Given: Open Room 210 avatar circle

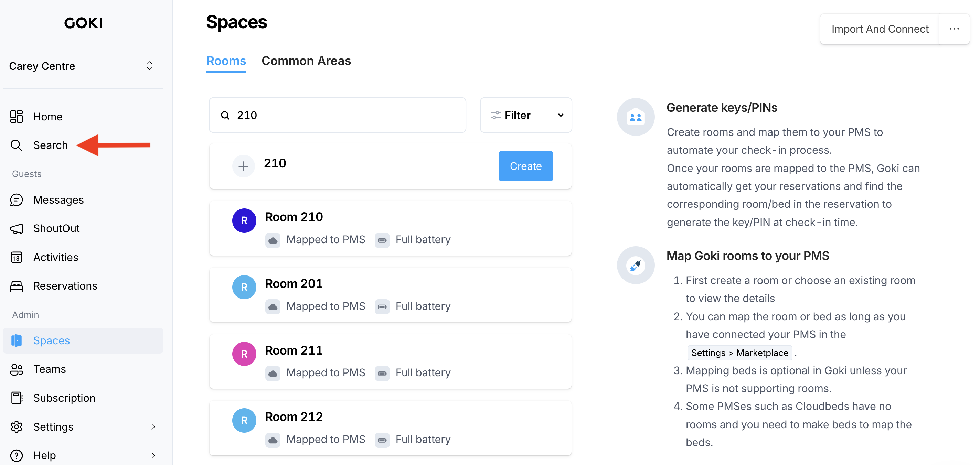Looking at the screenshot, I should click(x=244, y=220).
